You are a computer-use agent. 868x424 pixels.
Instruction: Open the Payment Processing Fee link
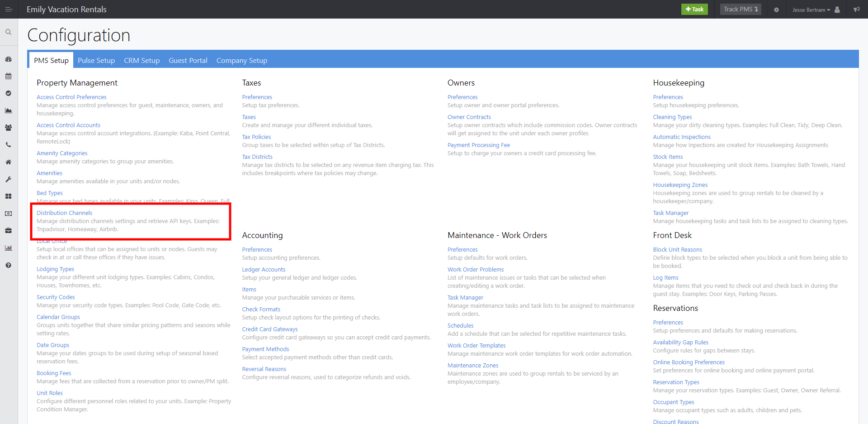pos(479,145)
